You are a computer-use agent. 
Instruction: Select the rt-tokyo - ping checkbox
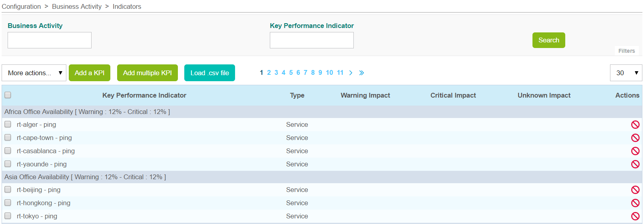8,216
